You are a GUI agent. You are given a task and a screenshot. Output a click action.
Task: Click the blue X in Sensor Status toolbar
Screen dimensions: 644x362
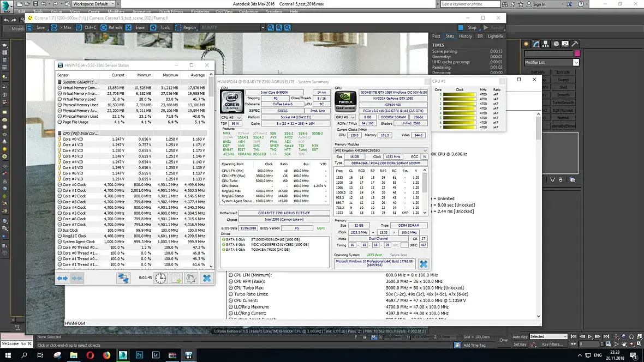(x=206, y=278)
